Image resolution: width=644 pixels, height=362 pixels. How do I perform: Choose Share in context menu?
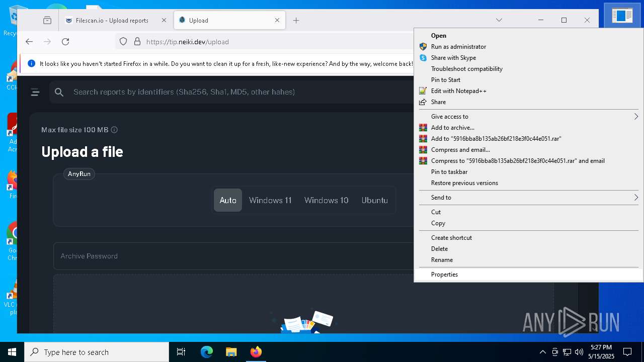(x=528, y=102)
